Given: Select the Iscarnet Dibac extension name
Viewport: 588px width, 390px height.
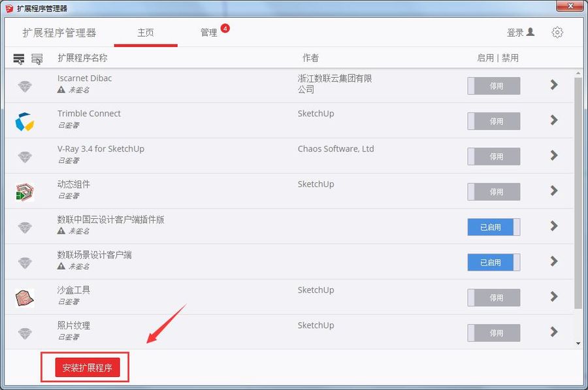Looking at the screenshot, I should pyautogui.click(x=84, y=78).
